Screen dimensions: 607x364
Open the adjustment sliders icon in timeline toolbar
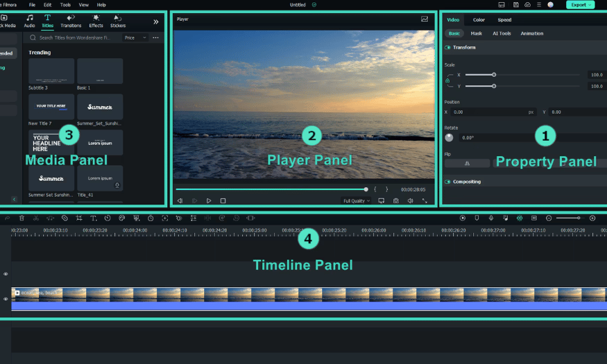coord(194,218)
